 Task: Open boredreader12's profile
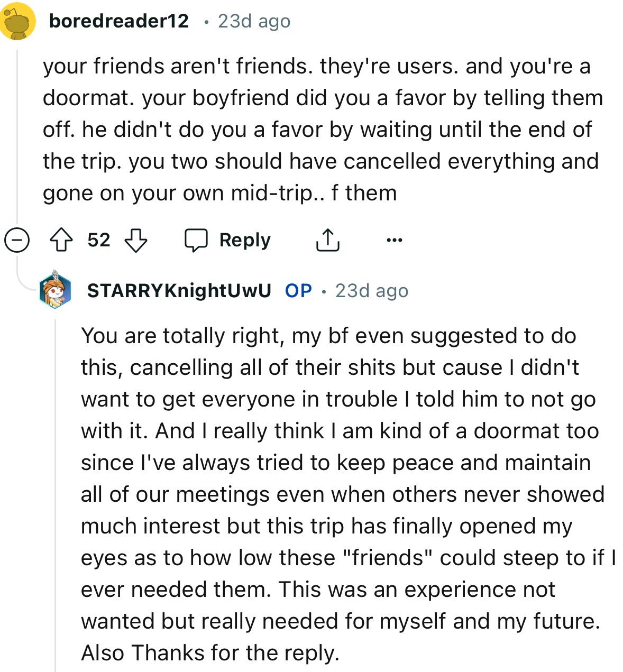coord(118,21)
